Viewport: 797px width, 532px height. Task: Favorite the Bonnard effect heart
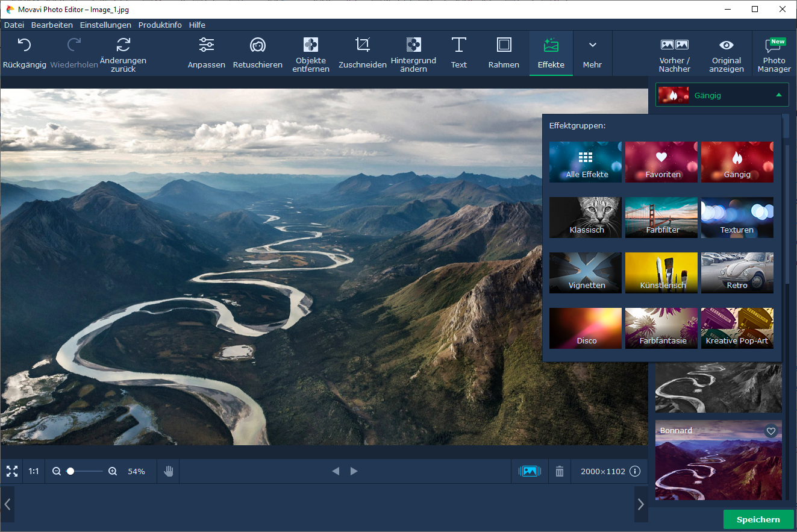pos(770,431)
